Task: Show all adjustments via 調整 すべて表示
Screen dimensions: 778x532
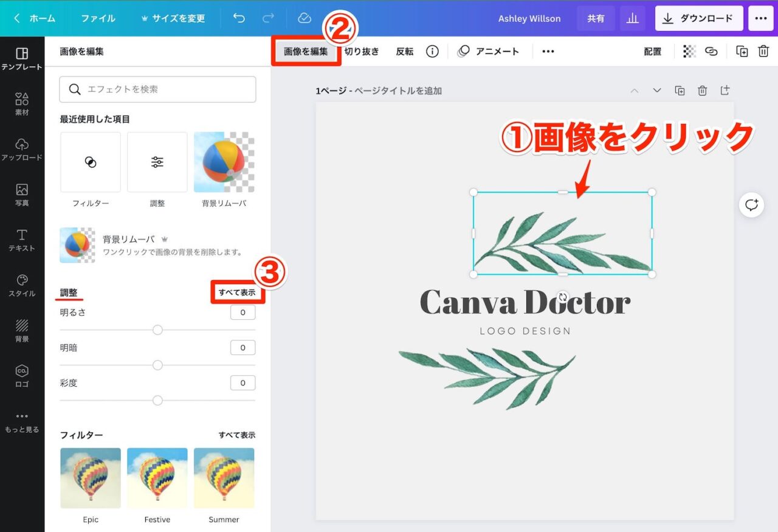Action: [237, 292]
